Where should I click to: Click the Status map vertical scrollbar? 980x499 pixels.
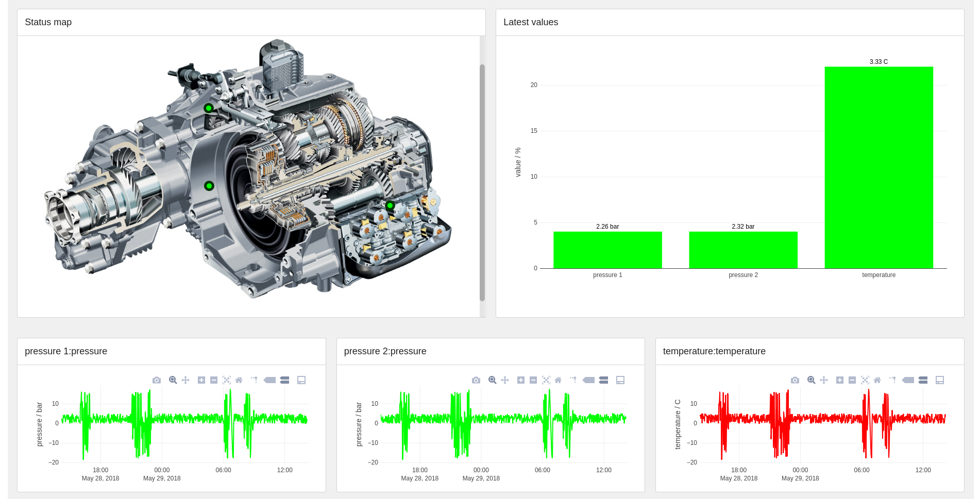click(x=482, y=182)
